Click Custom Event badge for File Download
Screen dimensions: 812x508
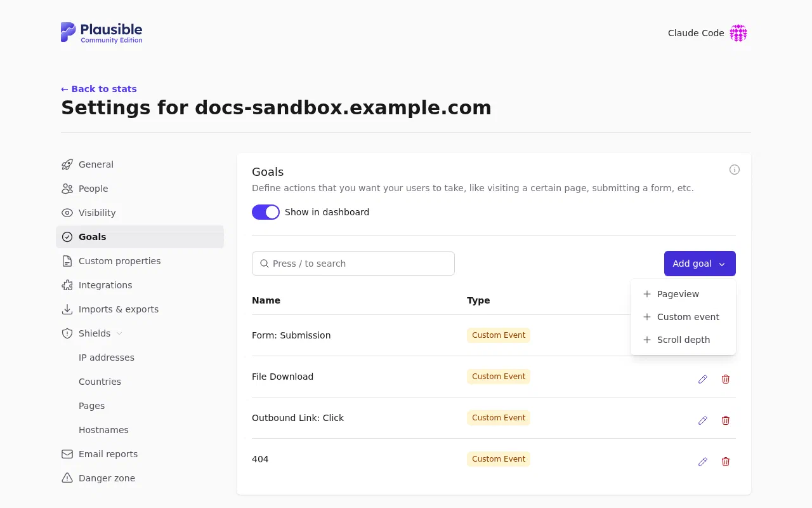499,377
